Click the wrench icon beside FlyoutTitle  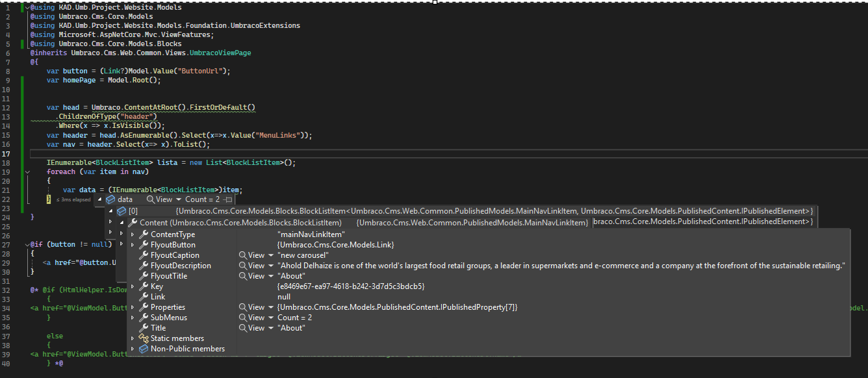pyautogui.click(x=144, y=276)
